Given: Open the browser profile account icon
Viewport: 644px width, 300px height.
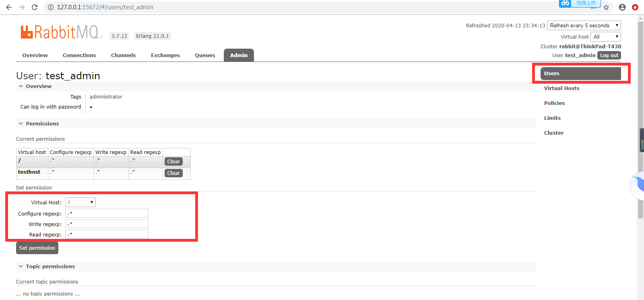Looking at the screenshot, I should [x=622, y=7].
